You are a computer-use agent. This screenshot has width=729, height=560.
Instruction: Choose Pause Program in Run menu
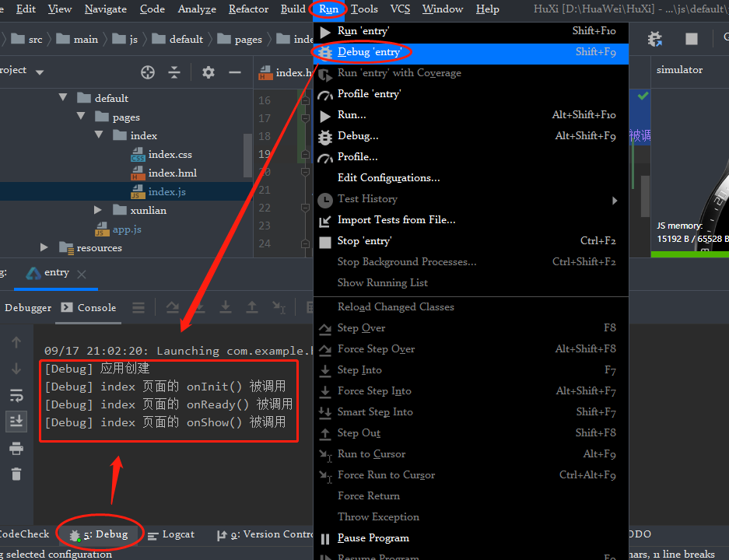coord(471,538)
